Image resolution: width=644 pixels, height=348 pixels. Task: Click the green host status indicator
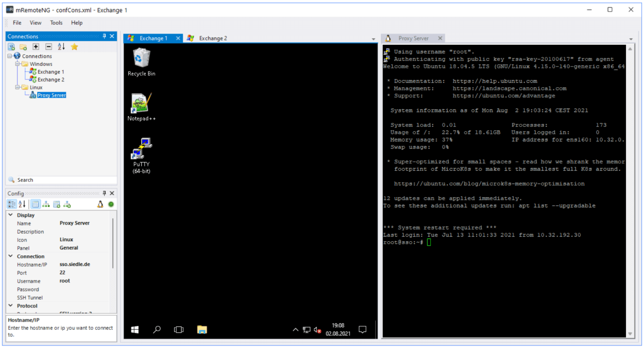[111, 204]
